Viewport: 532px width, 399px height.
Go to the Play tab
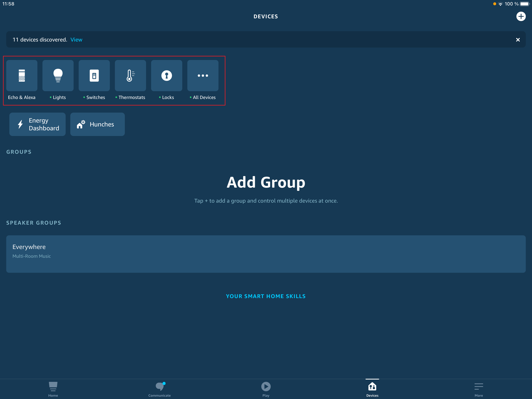coord(266,389)
